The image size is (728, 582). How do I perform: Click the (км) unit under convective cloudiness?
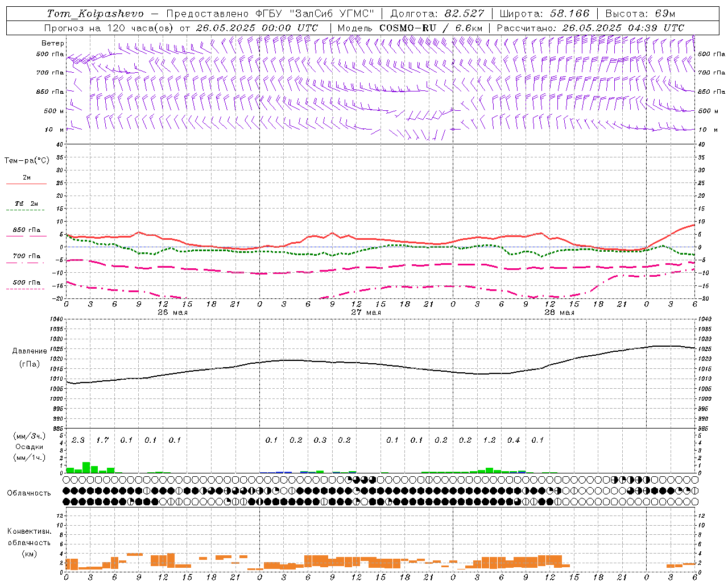click(x=29, y=553)
